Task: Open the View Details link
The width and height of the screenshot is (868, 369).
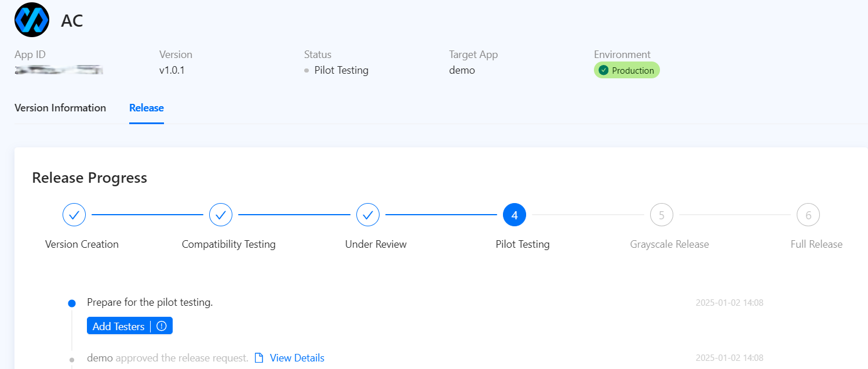Action: [x=297, y=358]
